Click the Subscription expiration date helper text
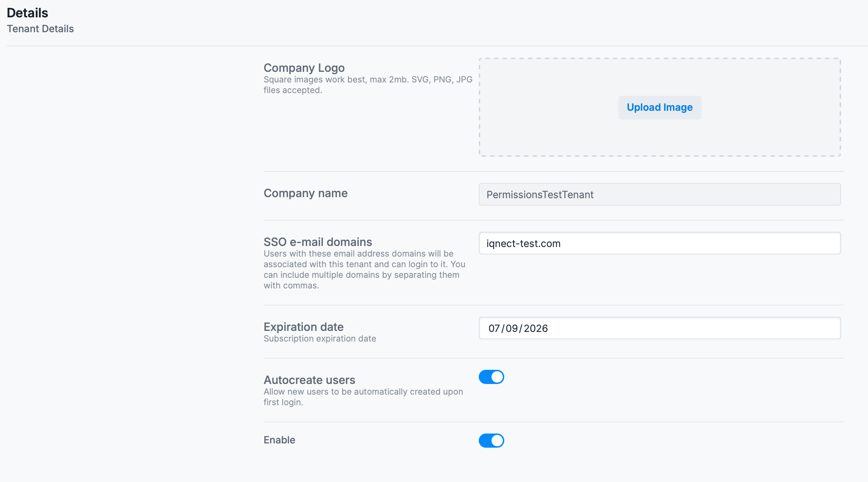The image size is (868, 482). [320, 339]
